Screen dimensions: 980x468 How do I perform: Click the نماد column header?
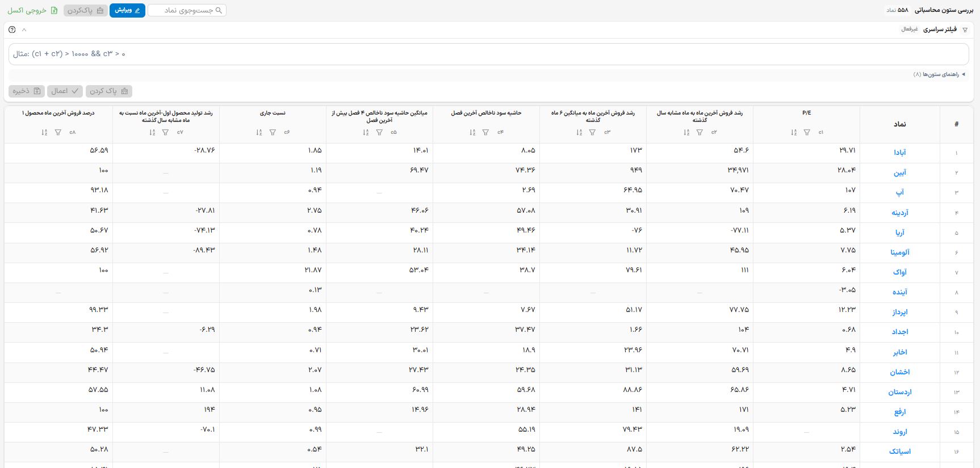(900, 124)
